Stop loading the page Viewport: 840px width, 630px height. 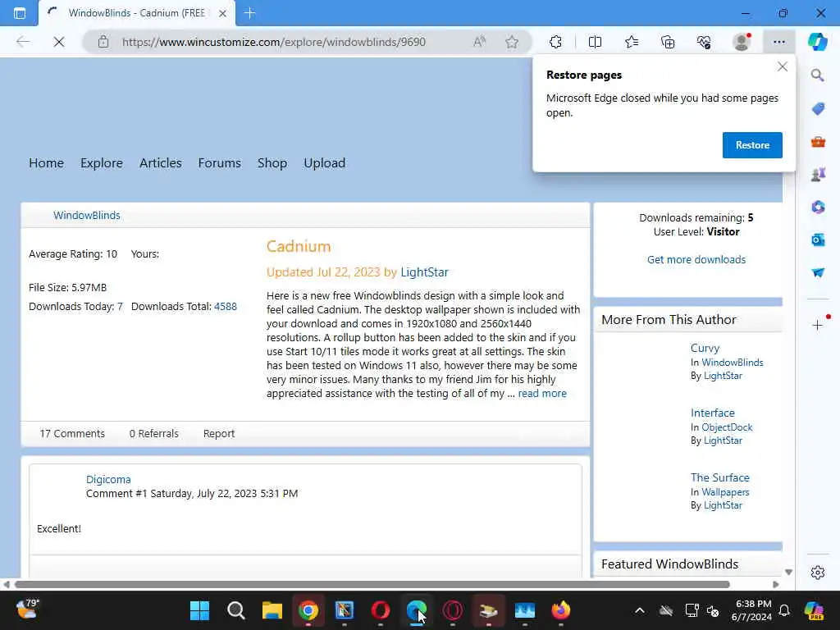[x=59, y=42]
